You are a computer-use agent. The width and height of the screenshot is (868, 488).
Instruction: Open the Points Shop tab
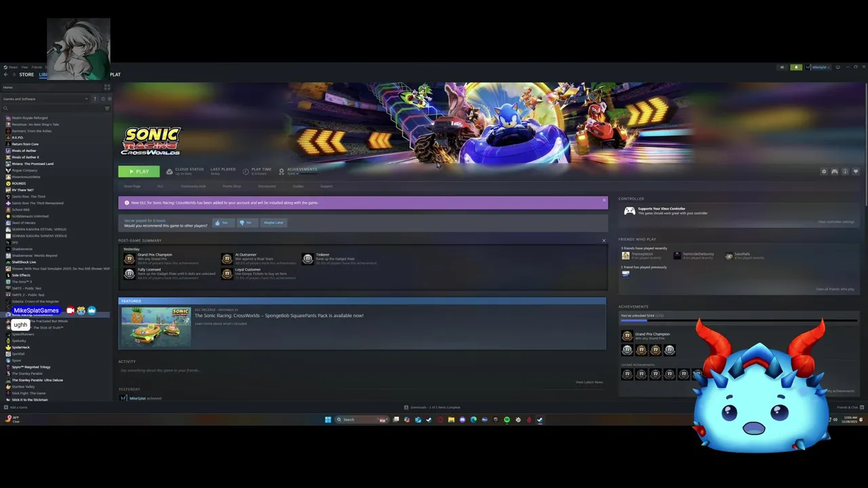click(x=231, y=186)
